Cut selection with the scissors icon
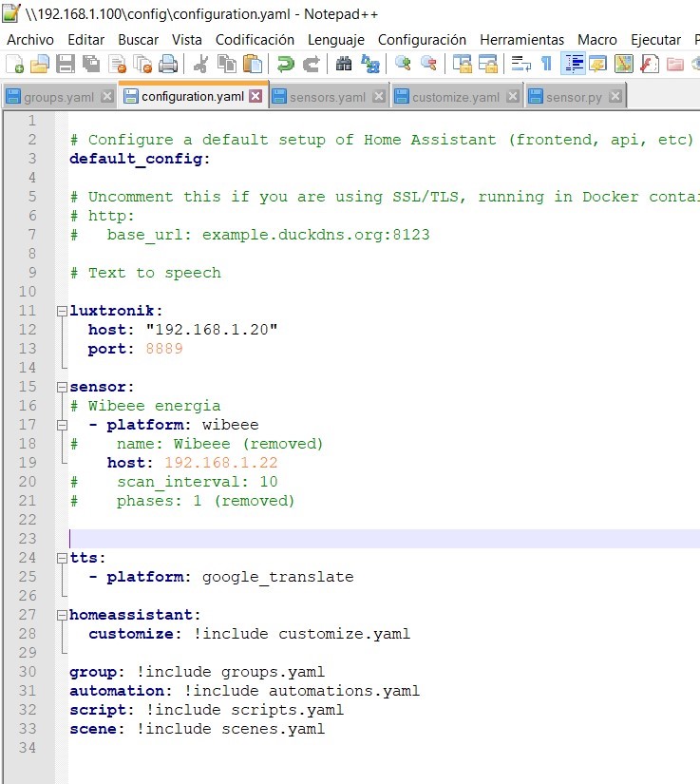The width and height of the screenshot is (700, 784). pos(200,64)
